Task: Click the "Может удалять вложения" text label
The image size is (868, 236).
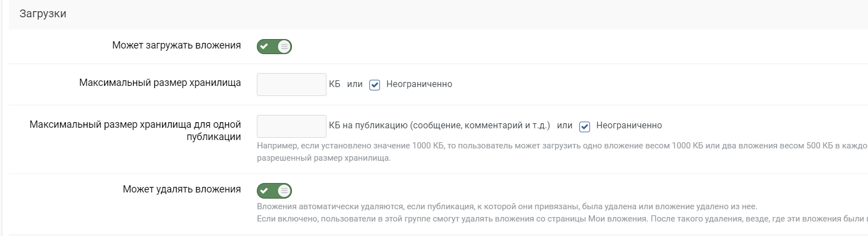Action: coord(182,189)
